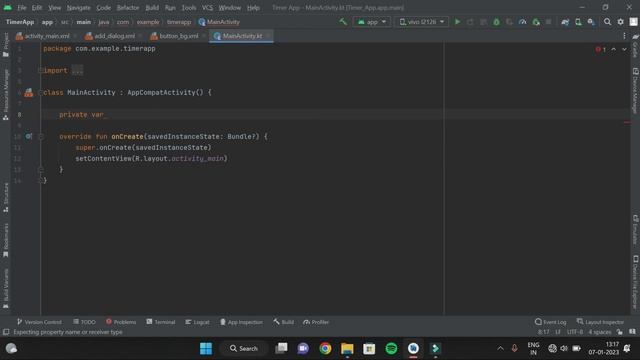Toggle the Build Variants side panel
Screen dimensions: 640x360
coord(6,289)
